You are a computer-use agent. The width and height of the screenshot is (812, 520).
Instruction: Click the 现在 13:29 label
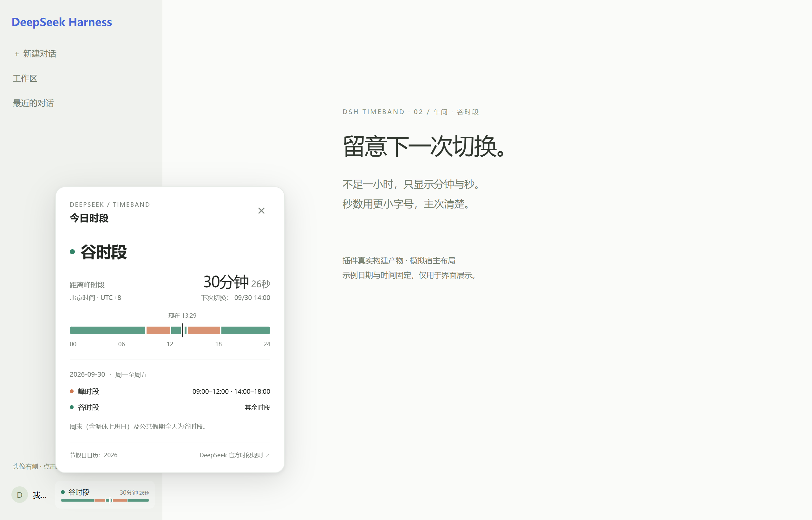point(182,315)
